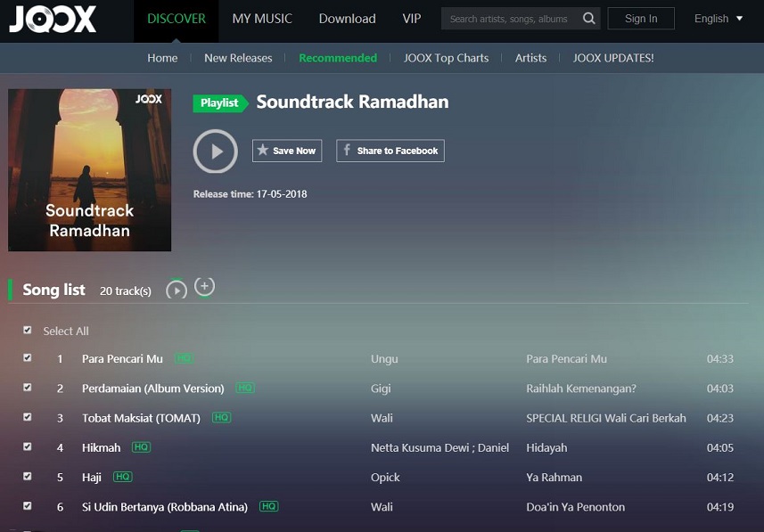The image size is (764, 532).
Task: Click the Share to Facebook button
Action: (390, 151)
